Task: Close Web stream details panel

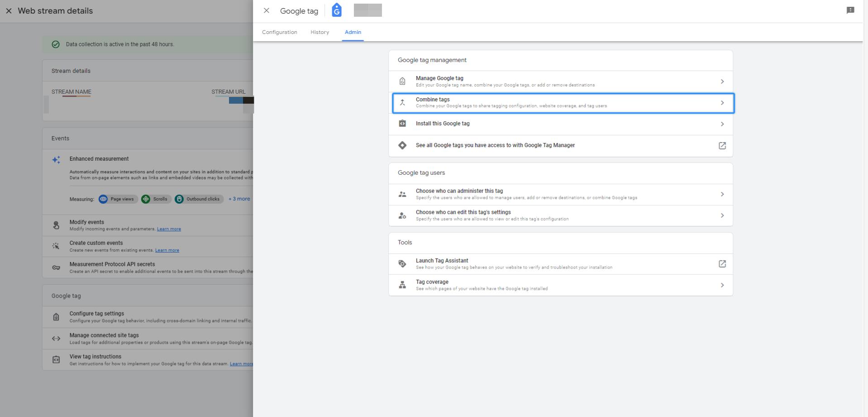Action: [9, 11]
